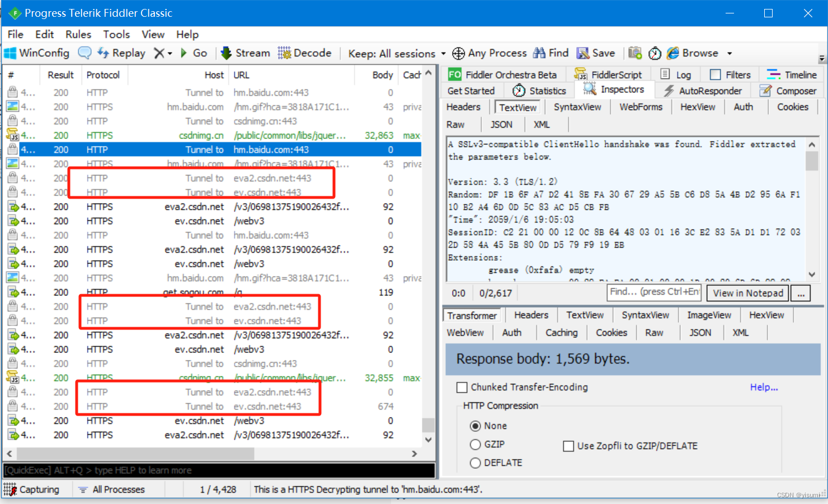Click the Go resume icon

point(184,53)
